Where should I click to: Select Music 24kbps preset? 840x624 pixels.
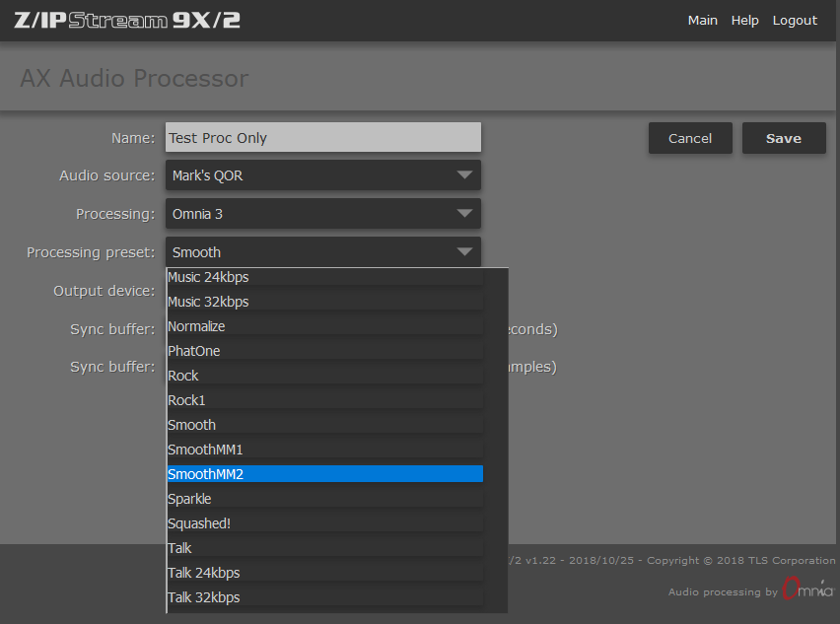[x=325, y=277]
